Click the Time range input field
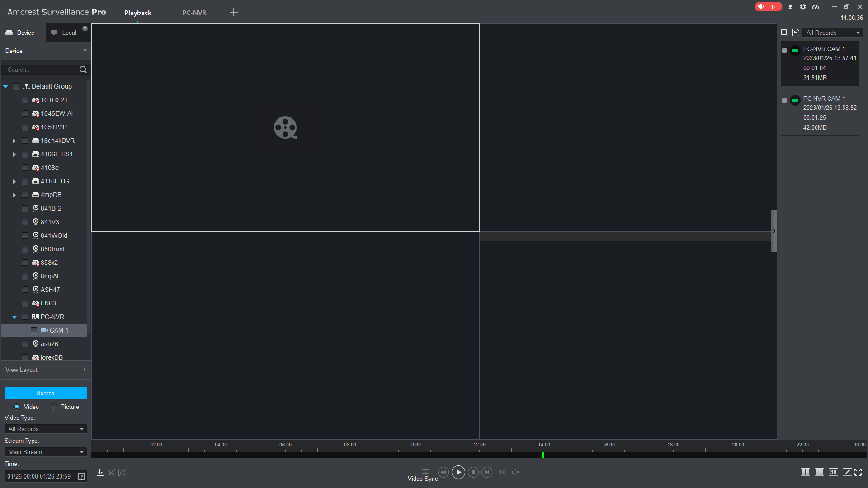The width and height of the screenshot is (868, 488). 41,476
